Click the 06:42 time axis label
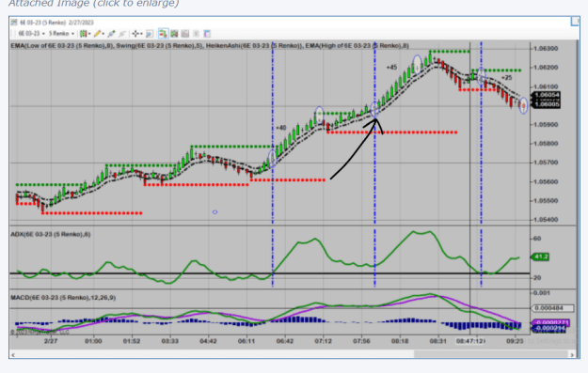This screenshot has height=373, width=588. (x=285, y=341)
